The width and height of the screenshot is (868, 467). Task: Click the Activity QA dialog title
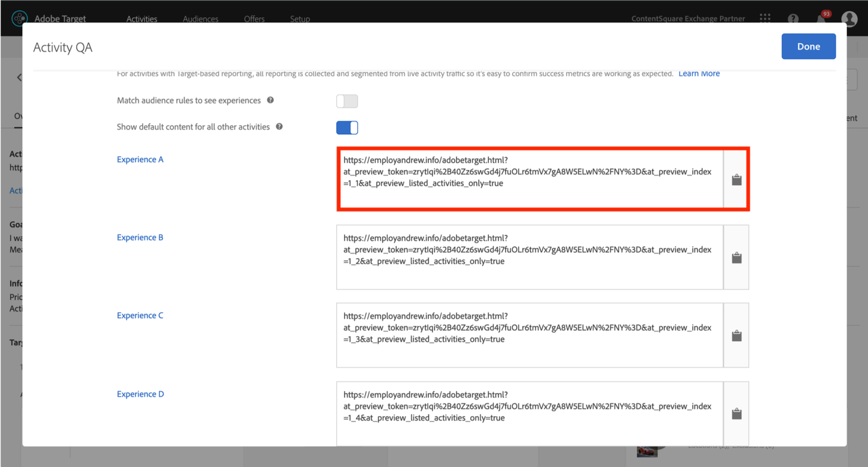pos(63,48)
